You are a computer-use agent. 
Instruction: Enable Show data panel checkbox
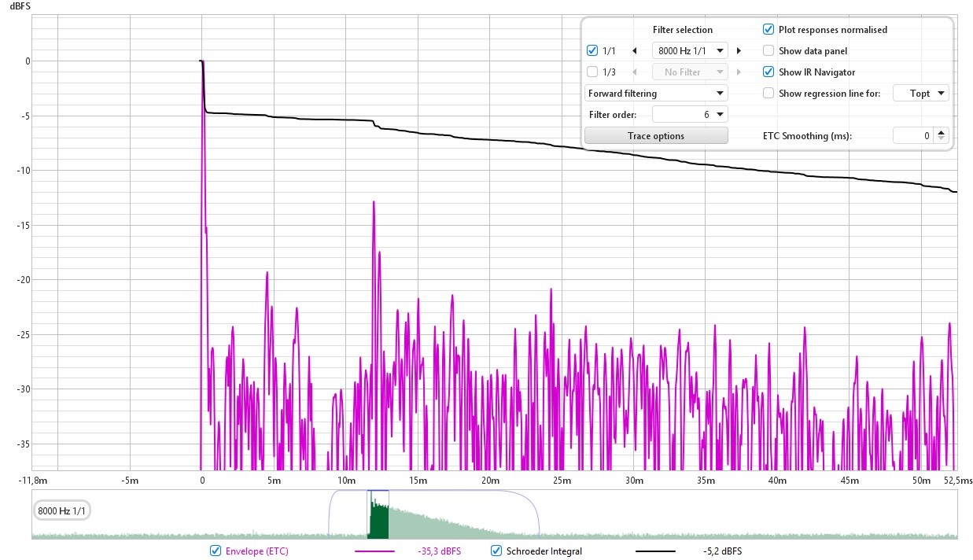click(768, 51)
